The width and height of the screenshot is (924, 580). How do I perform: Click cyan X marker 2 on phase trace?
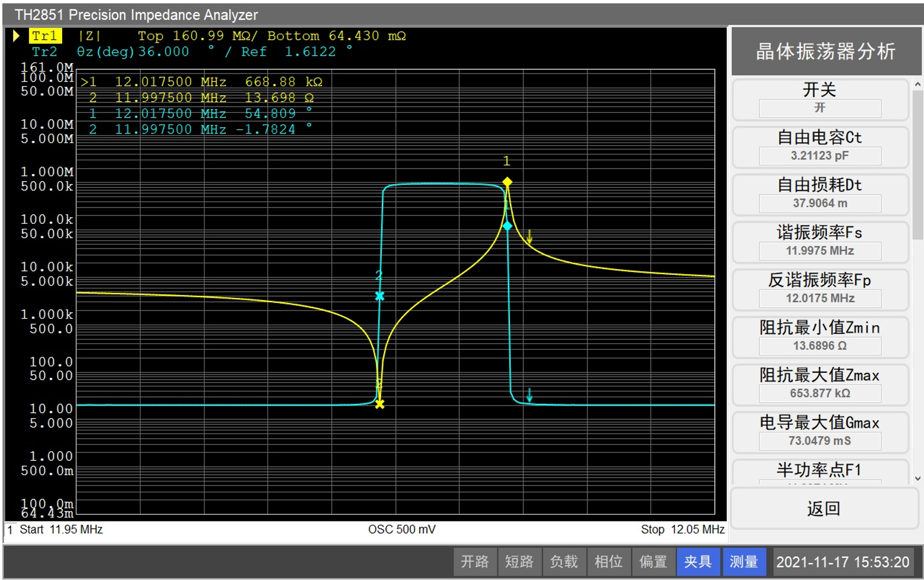pyautogui.click(x=379, y=296)
